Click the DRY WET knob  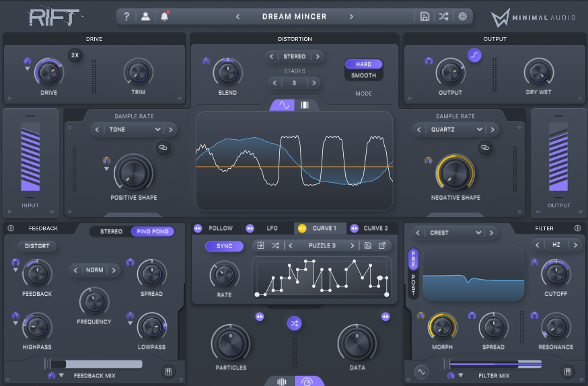click(538, 73)
